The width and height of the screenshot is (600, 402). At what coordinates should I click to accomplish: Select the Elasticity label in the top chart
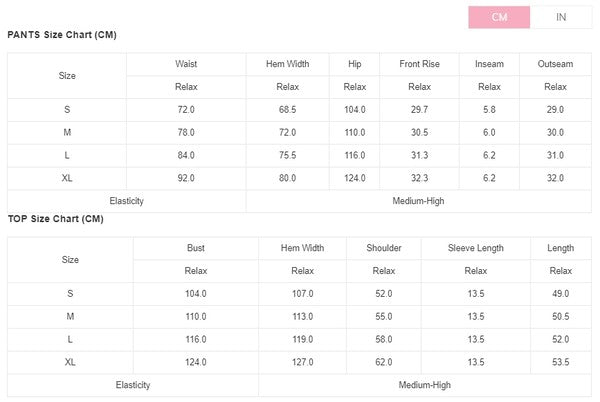pos(133,385)
